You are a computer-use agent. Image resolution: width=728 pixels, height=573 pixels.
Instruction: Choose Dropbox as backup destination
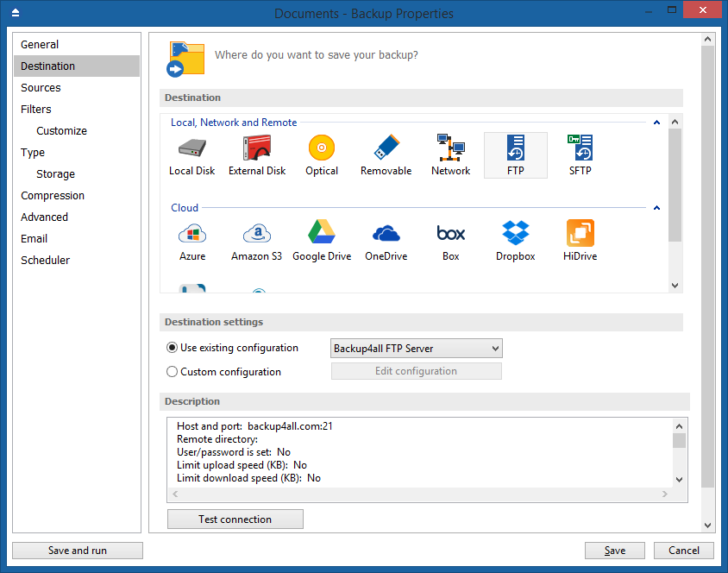point(515,241)
